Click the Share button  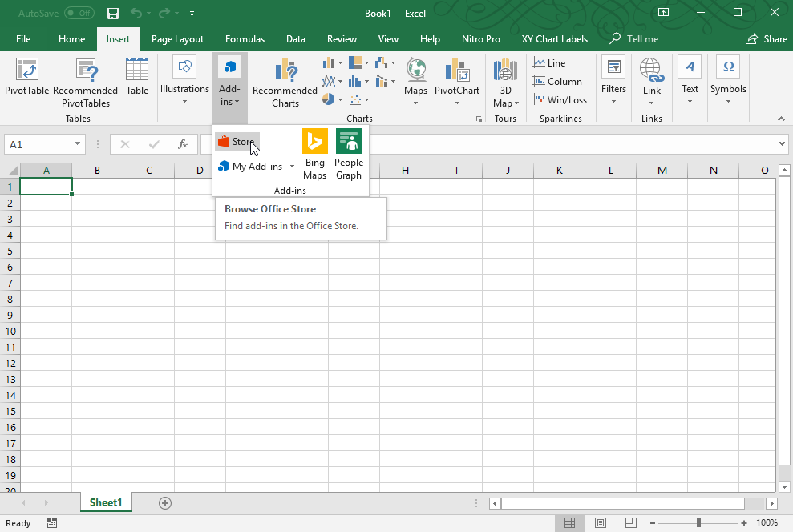[x=767, y=39]
